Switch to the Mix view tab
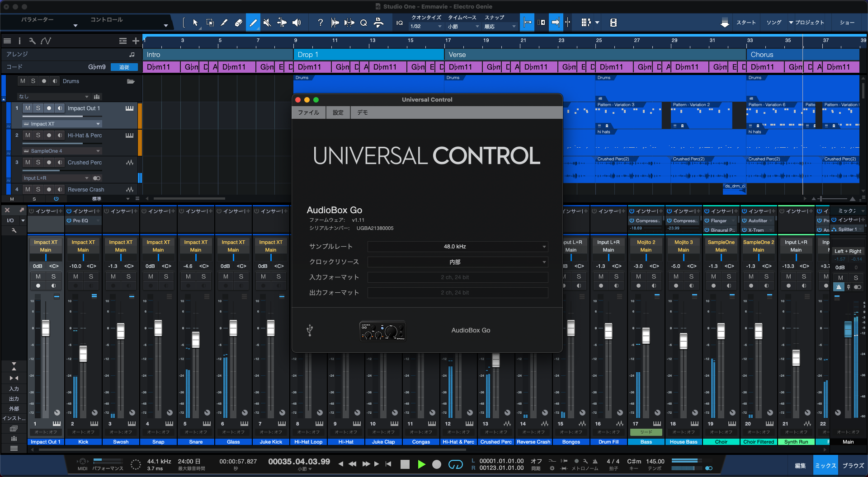 coord(826,466)
